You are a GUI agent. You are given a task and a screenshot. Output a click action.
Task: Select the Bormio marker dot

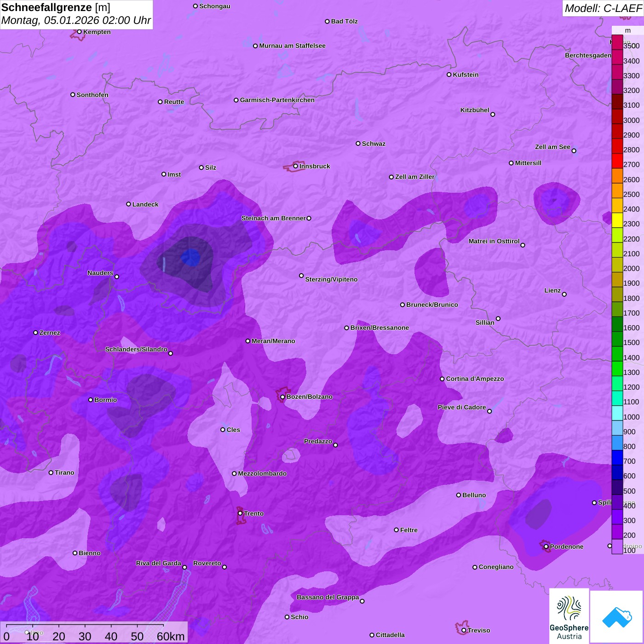[x=91, y=400]
